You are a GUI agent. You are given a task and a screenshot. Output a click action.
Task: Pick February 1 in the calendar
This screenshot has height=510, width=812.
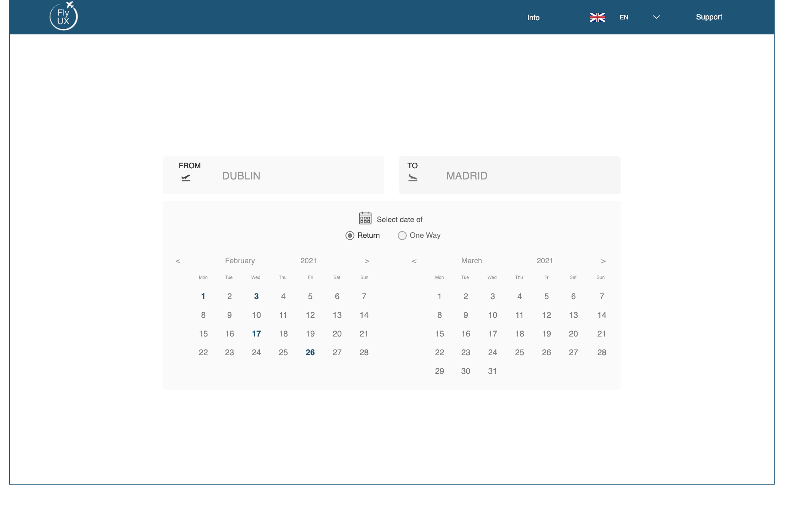203,297
